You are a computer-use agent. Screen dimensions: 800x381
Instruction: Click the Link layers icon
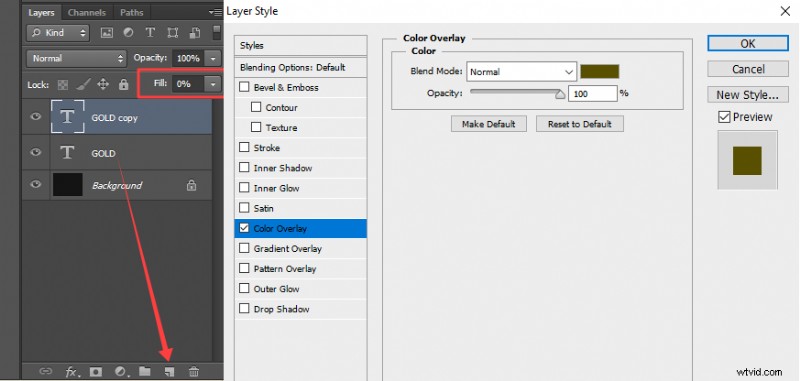[x=45, y=371]
